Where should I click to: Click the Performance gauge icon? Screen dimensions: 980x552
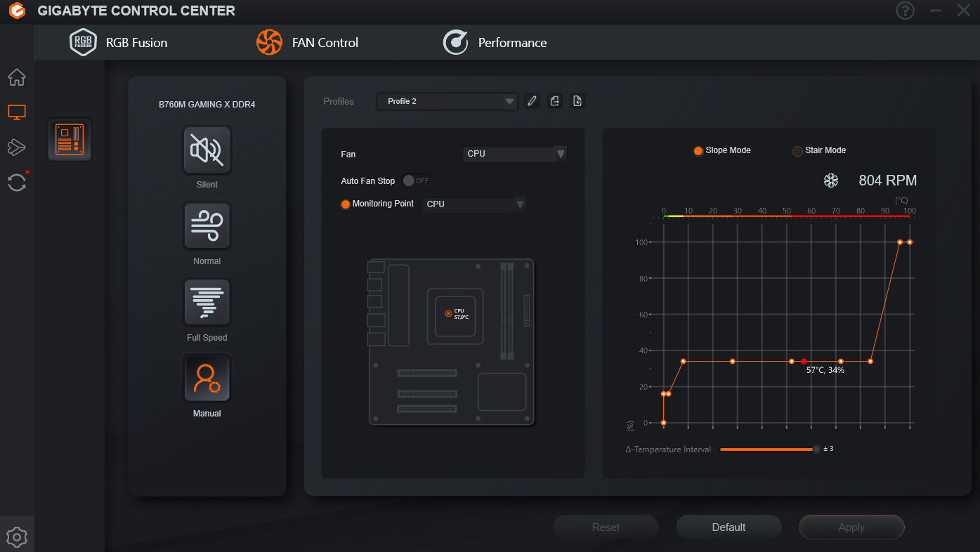(455, 42)
